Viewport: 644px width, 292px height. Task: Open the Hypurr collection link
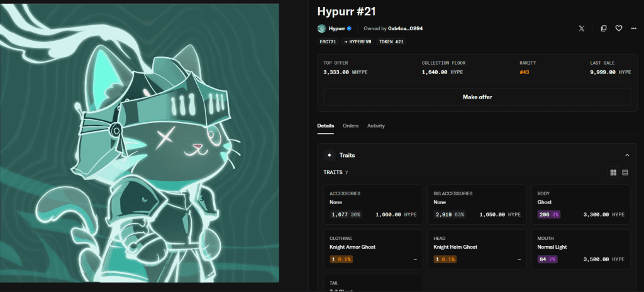(337, 29)
